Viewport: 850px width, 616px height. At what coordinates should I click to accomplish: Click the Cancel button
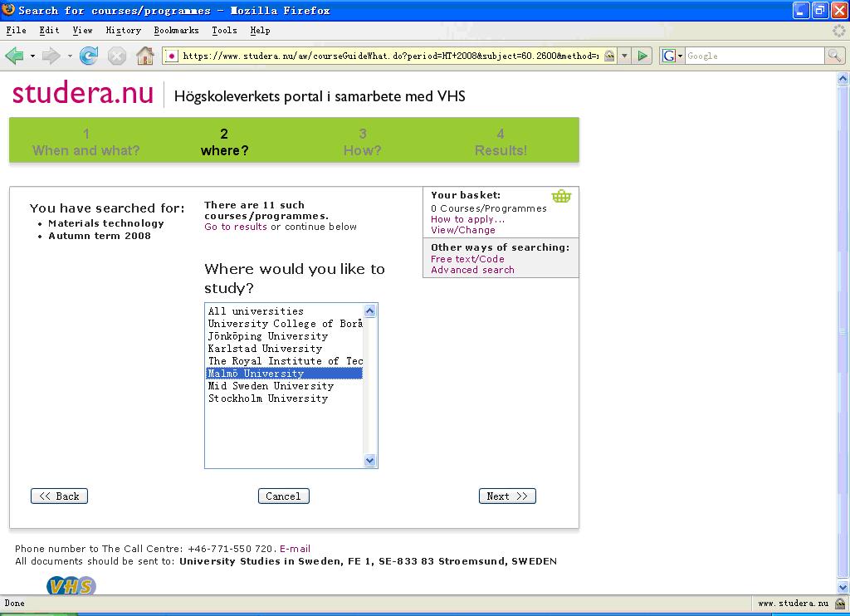point(284,496)
